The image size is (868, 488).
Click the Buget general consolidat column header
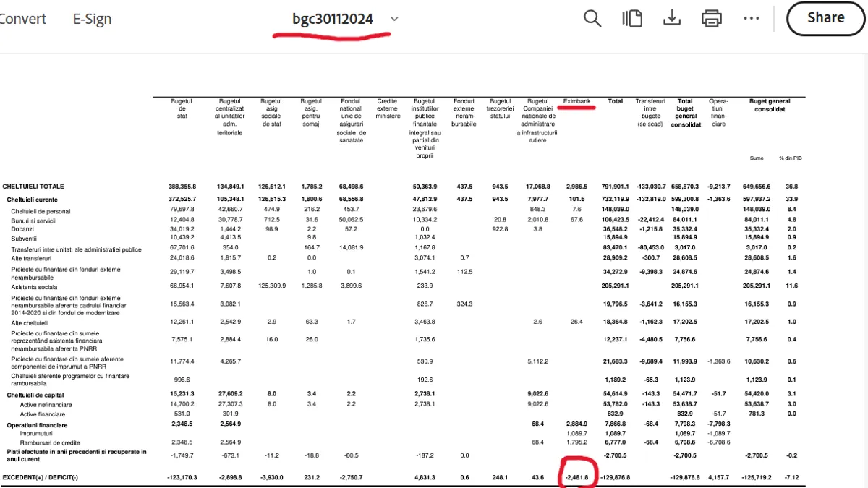click(769, 106)
